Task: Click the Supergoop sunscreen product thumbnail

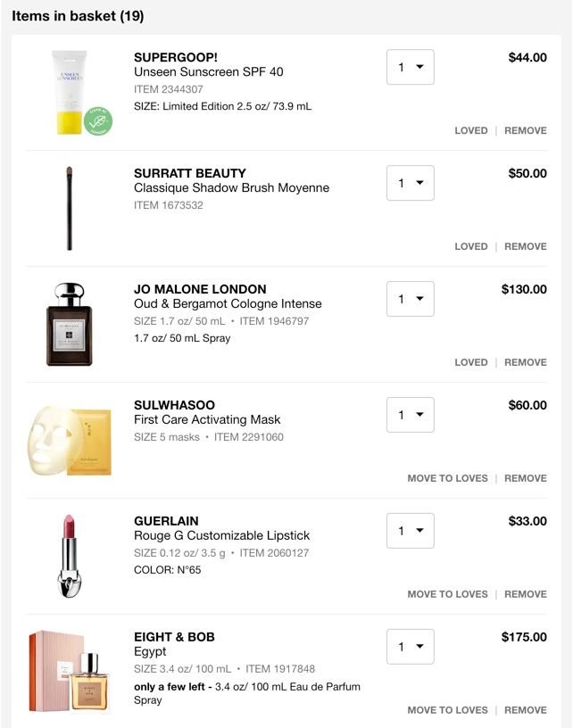Action: pos(69,89)
